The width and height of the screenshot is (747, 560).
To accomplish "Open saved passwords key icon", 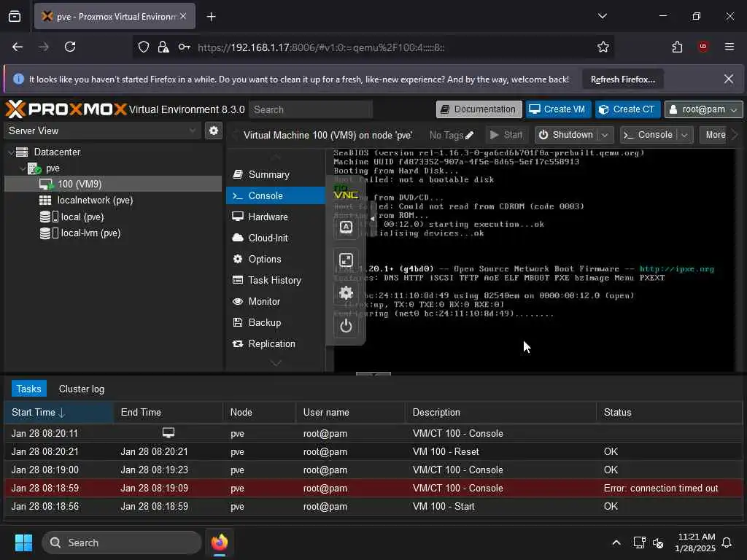I will point(185,47).
